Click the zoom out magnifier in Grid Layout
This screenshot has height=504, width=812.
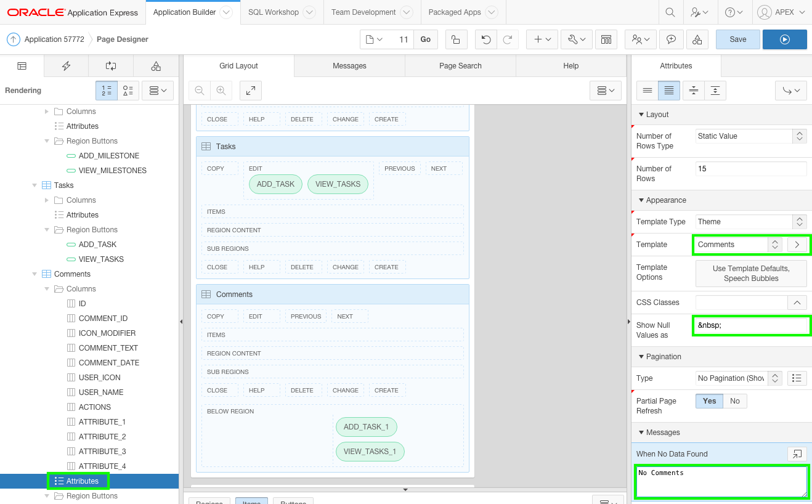coord(199,90)
